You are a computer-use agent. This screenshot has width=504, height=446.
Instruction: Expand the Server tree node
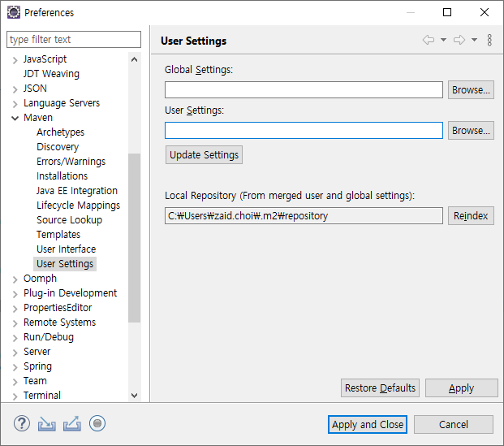(15, 353)
